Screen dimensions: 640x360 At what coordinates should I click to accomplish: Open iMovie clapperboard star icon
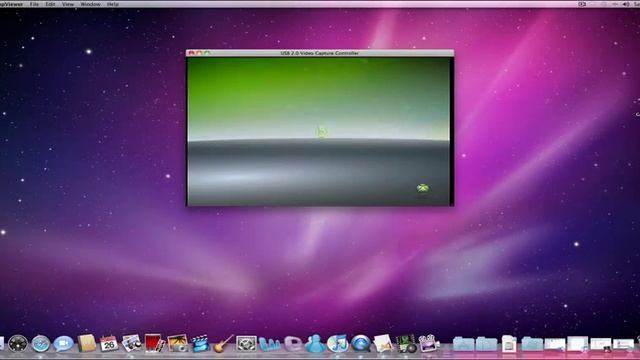[200, 344]
